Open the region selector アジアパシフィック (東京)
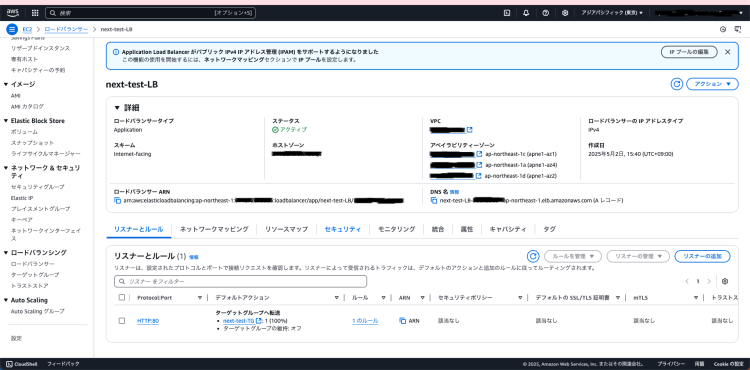Screen dimensions: 750x370 [612, 13]
